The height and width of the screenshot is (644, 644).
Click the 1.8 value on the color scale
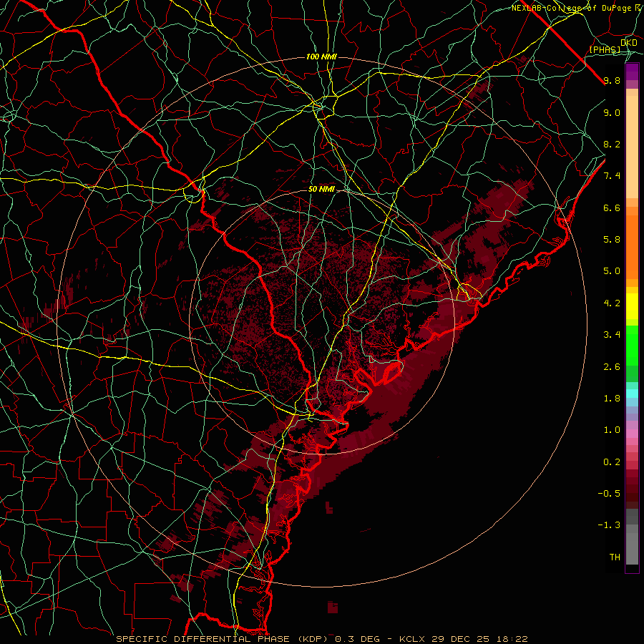(612, 399)
